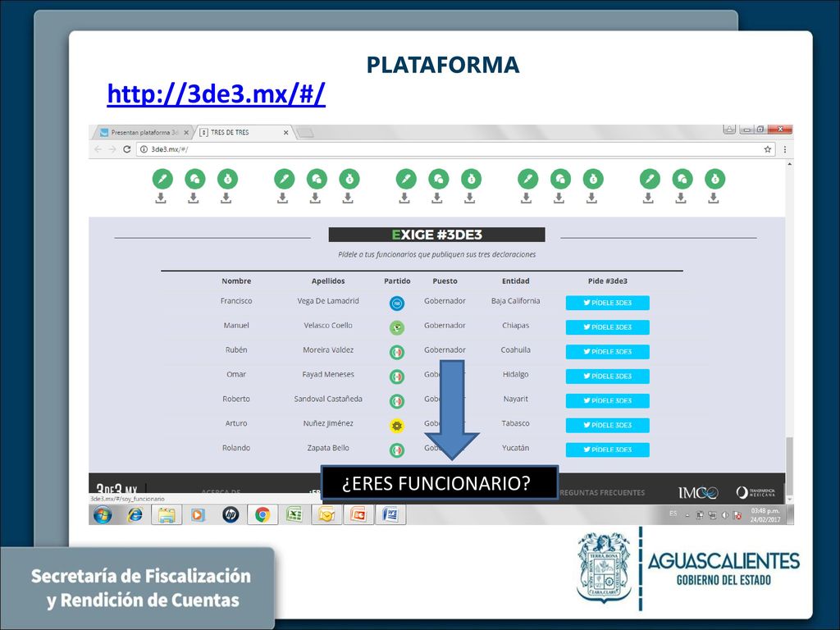
Task: Click the 'Nombre' column header
Action: point(236,281)
